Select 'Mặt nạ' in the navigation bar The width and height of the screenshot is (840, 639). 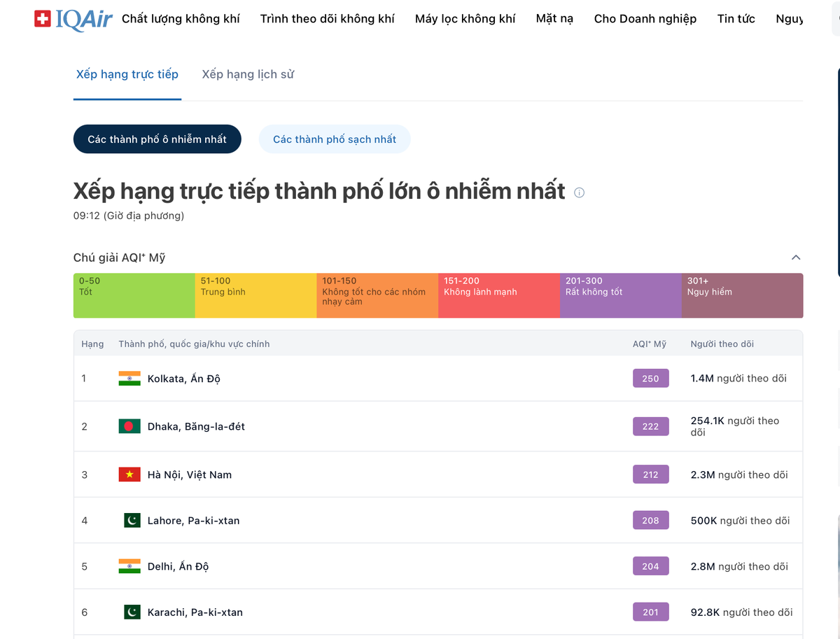point(554,19)
